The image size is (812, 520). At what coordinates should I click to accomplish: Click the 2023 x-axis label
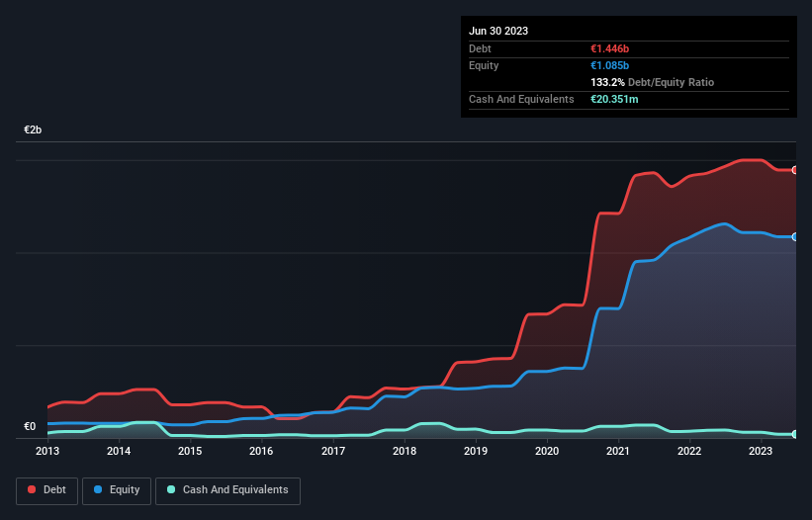click(x=761, y=451)
